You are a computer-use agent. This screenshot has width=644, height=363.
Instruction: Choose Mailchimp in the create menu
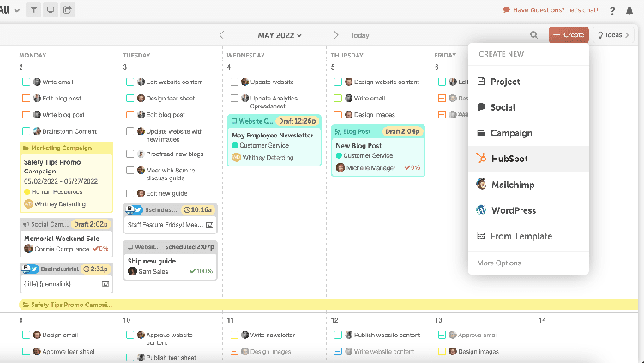tap(515, 185)
